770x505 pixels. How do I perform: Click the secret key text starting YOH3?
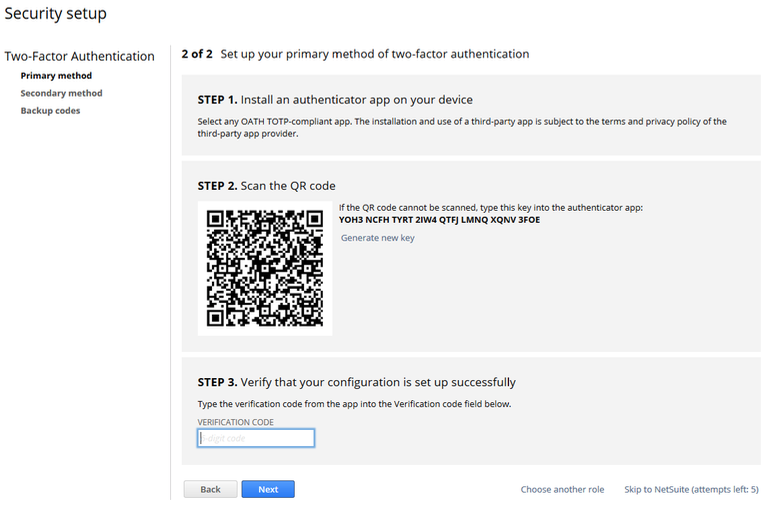(x=439, y=219)
